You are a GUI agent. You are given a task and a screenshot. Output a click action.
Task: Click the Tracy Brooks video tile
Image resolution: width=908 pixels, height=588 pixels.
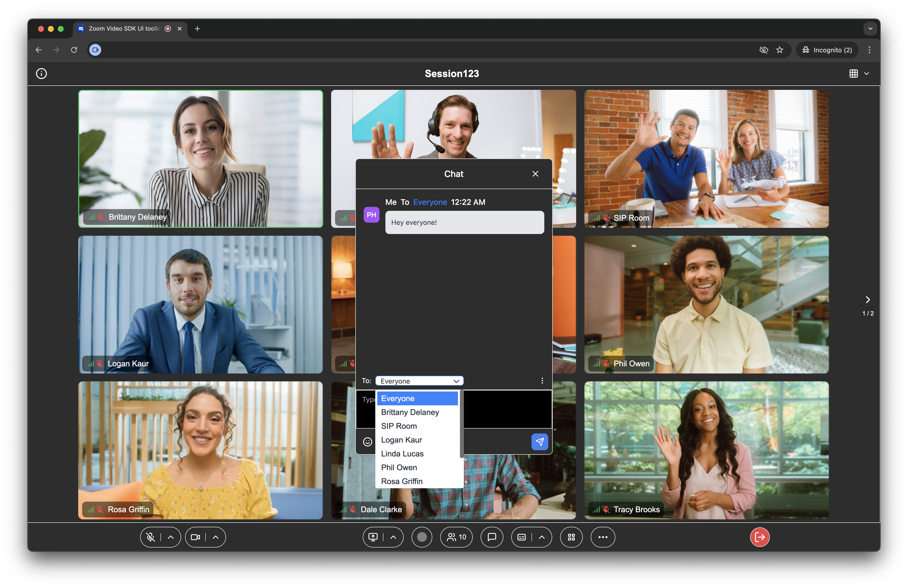706,450
